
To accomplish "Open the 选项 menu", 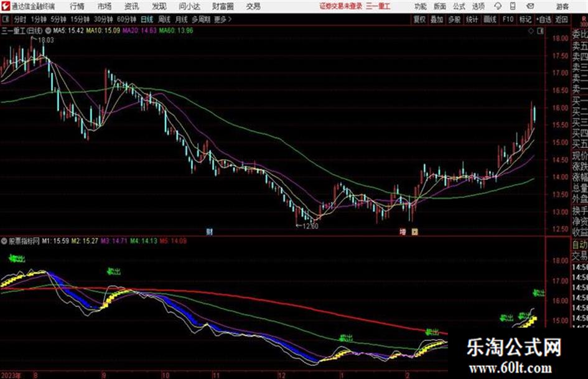I will [x=478, y=6].
